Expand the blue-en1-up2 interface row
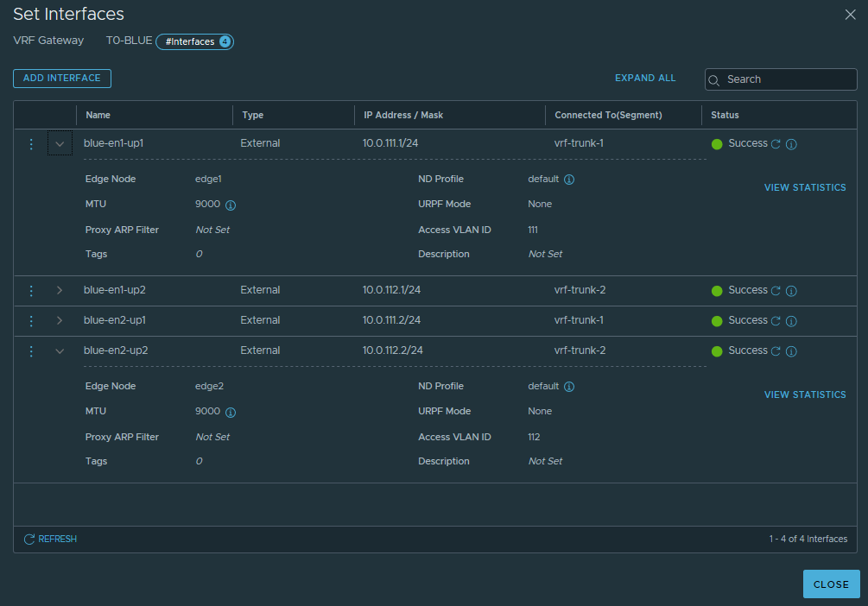Screen dimensions: 868x606 click(58, 290)
